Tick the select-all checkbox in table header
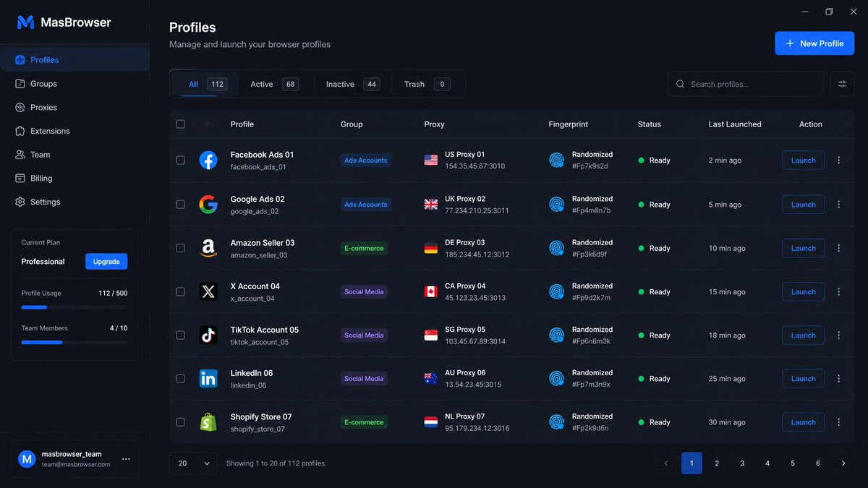The image size is (868, 488). click(181, 124)
